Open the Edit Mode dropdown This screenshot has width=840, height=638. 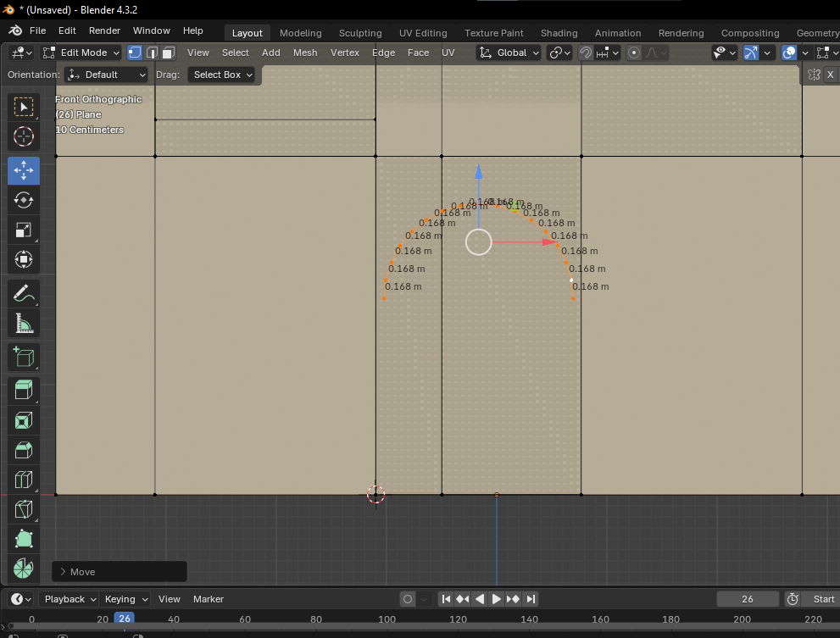click(82, 53)
